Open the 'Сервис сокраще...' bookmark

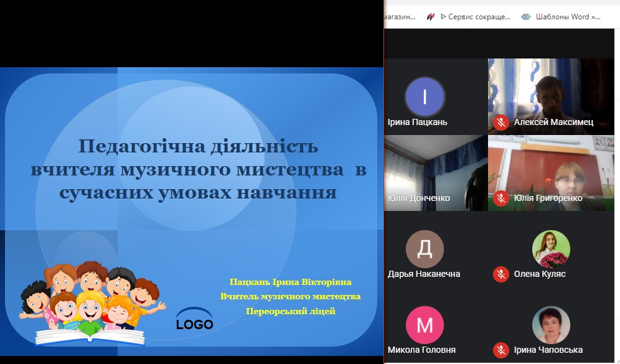point(475,17)
